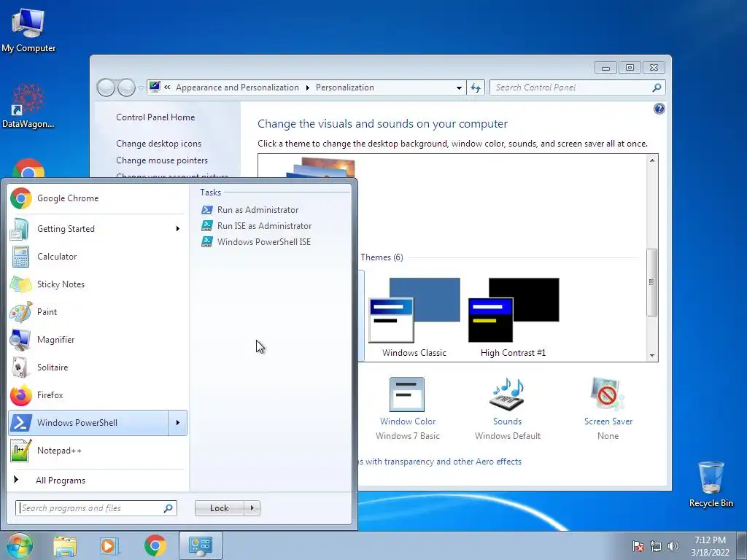Open network icon in system tray

656,546
